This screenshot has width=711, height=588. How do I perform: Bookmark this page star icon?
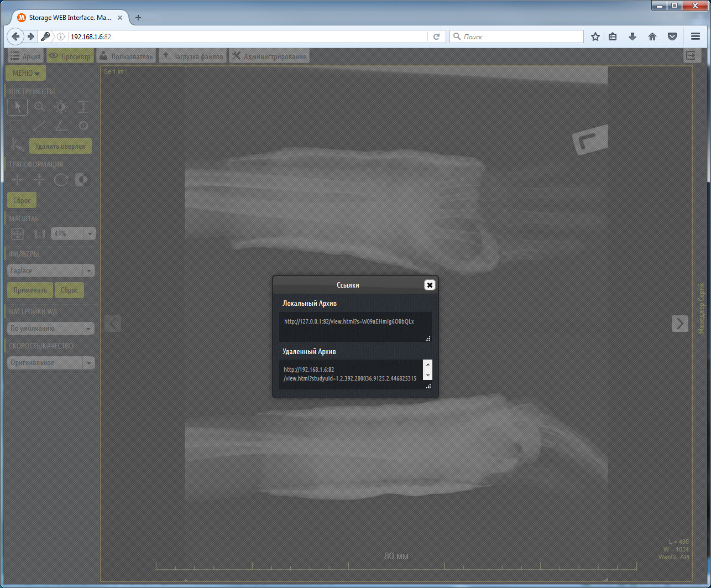595,37
